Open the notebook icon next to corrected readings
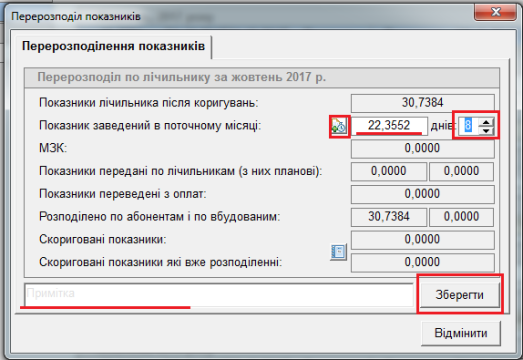 339,252
